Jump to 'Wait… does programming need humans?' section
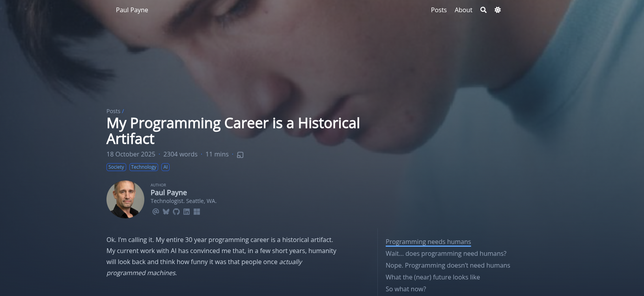Viewport: 644px width, 296px height. (446, 253)
